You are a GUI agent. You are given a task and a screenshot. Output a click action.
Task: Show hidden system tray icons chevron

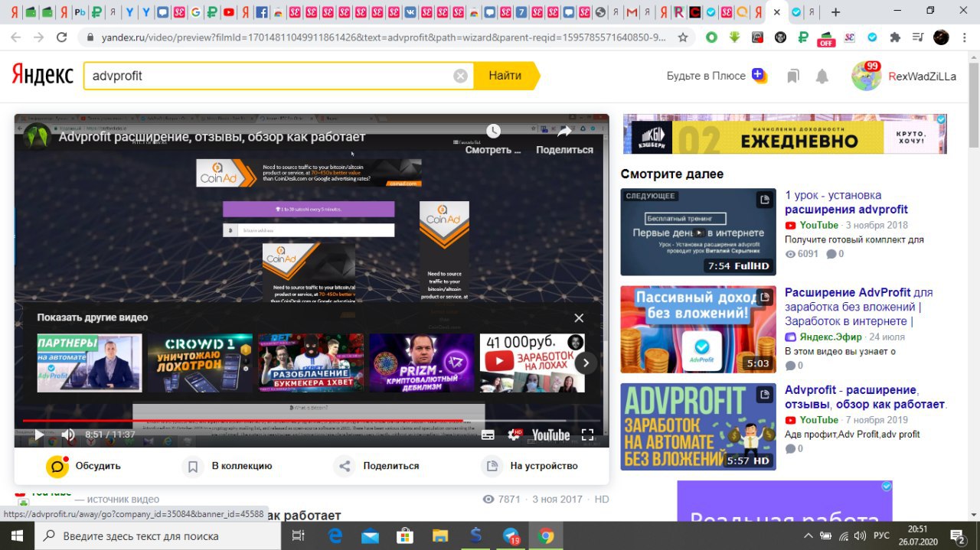tap(808, 535)
